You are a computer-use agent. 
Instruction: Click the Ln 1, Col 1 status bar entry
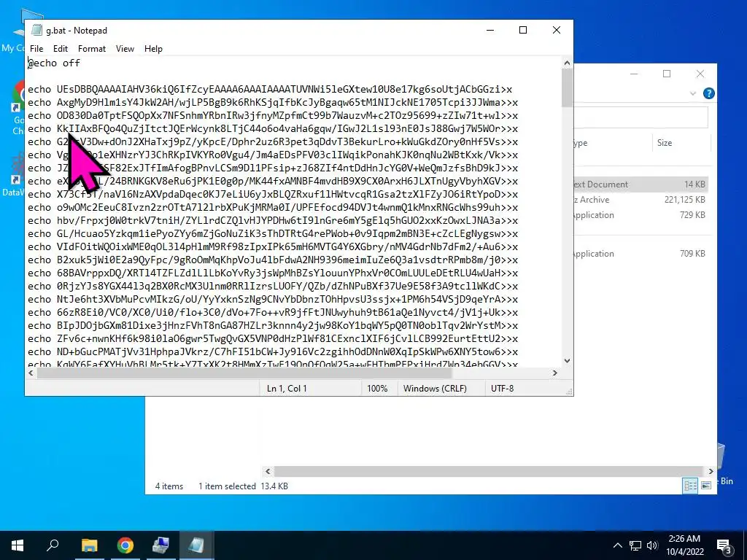point(287,389)
